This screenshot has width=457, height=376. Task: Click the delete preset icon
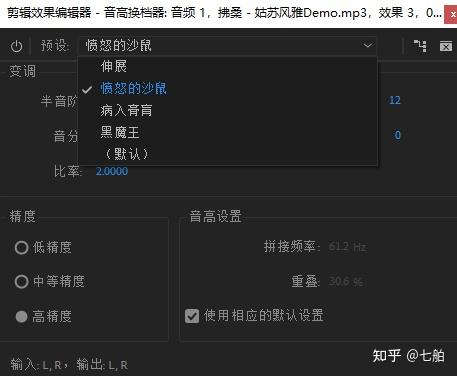tap(446, 46)
